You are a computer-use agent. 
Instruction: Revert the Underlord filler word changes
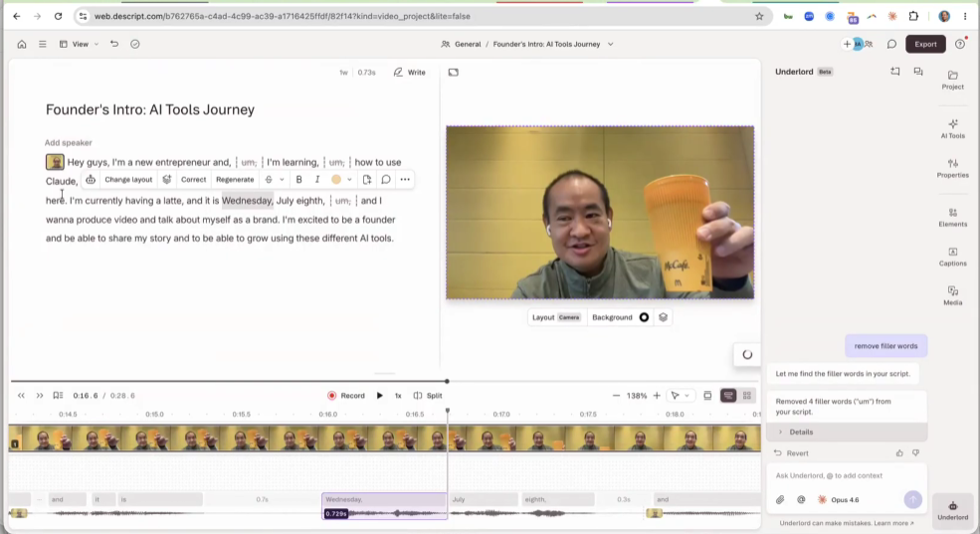coord(791,452)
